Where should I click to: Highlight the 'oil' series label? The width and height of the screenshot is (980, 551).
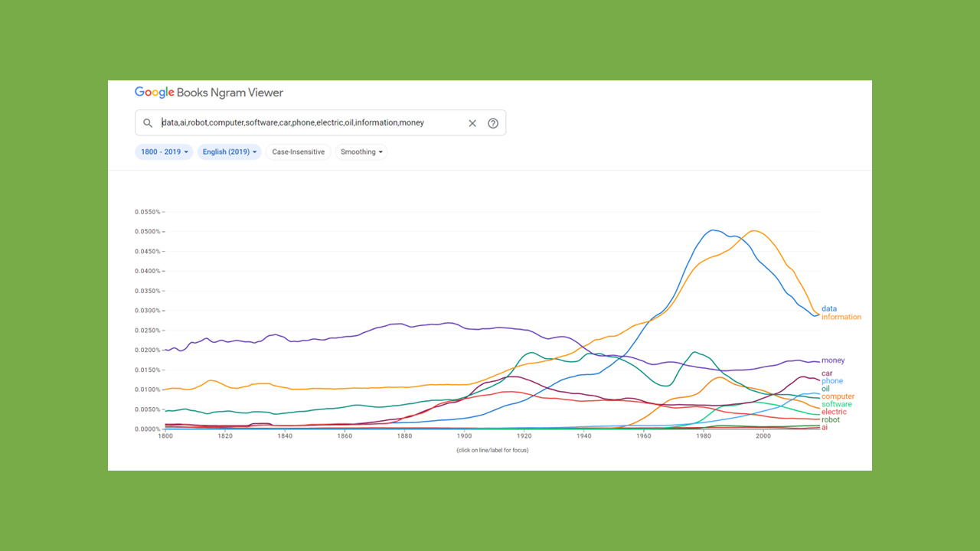point(825,389)
